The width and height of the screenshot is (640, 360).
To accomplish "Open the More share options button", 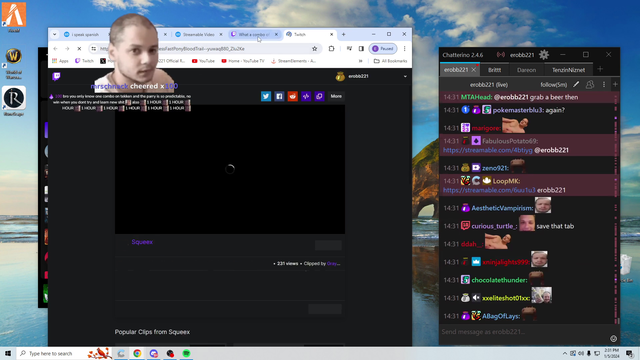I will (x=336, y=96).
